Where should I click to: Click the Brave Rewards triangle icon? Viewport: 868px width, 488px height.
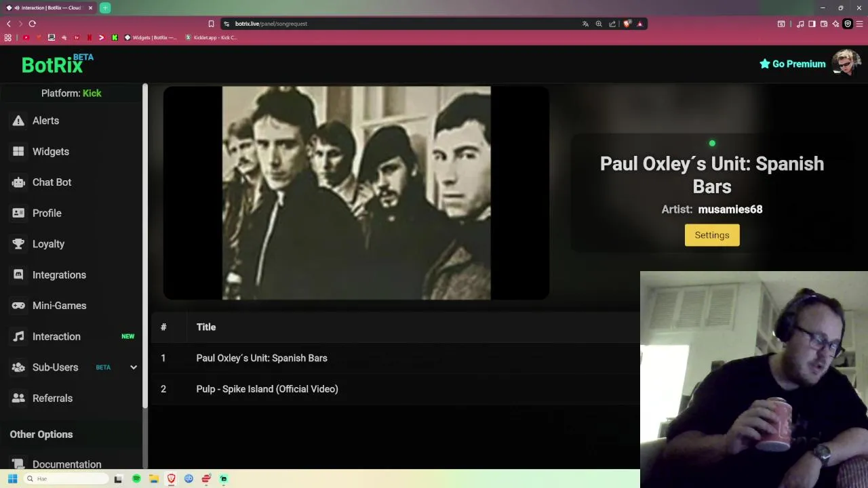pyautogui.click(x=639, y=24)
